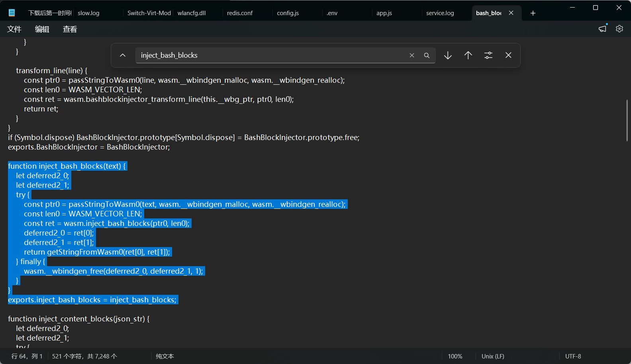Open the zoom level 100% indicator
This screenshot has width=631, height=364.
[x=455, y=356]
